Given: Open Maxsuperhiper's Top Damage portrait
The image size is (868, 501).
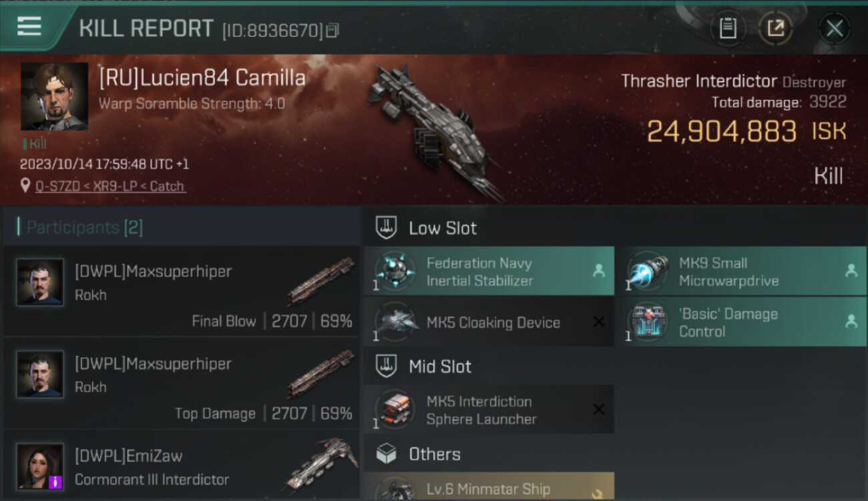Looking at the screenshot, I should (40, 375).
